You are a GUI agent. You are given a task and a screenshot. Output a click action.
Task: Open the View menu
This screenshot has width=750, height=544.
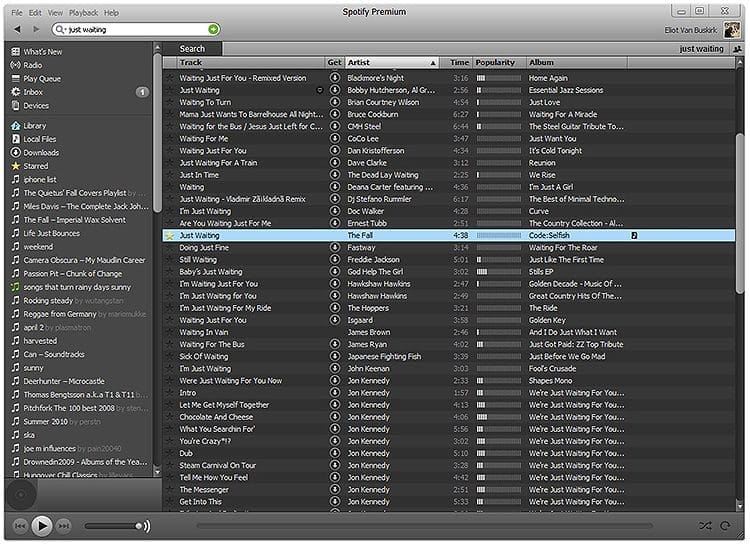pyautogui.click(x=55, y=13)
